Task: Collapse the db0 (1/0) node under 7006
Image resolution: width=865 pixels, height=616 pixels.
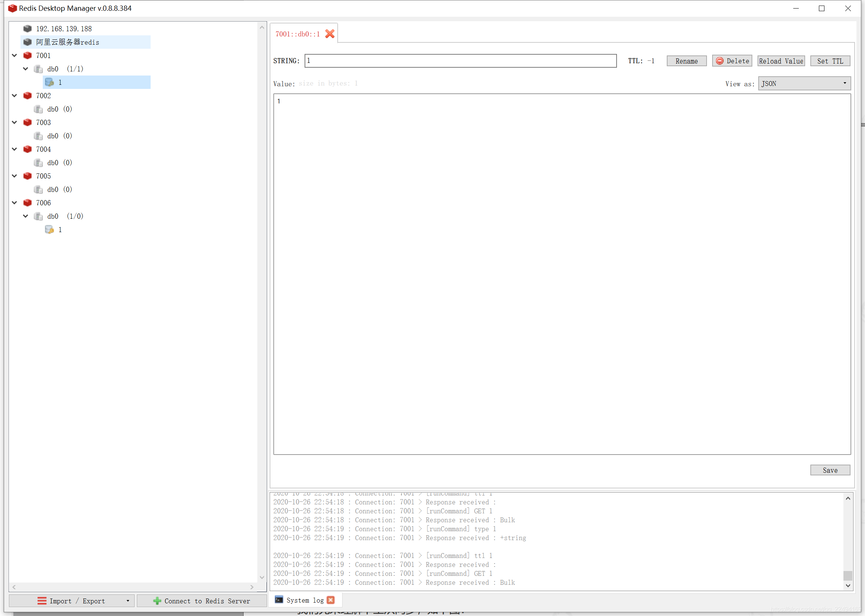Action: (x=25, y=216)
